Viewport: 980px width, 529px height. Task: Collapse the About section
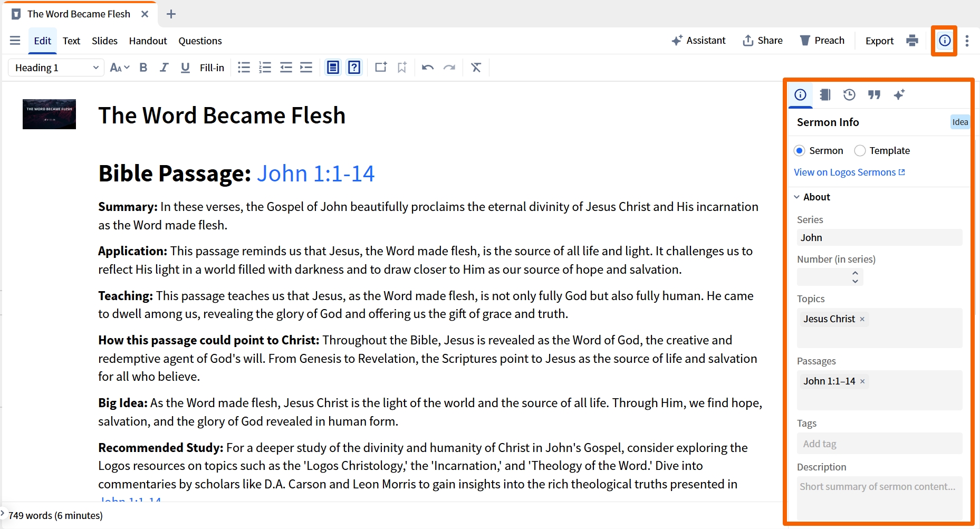pyautogui.click(x=796, y=197)
